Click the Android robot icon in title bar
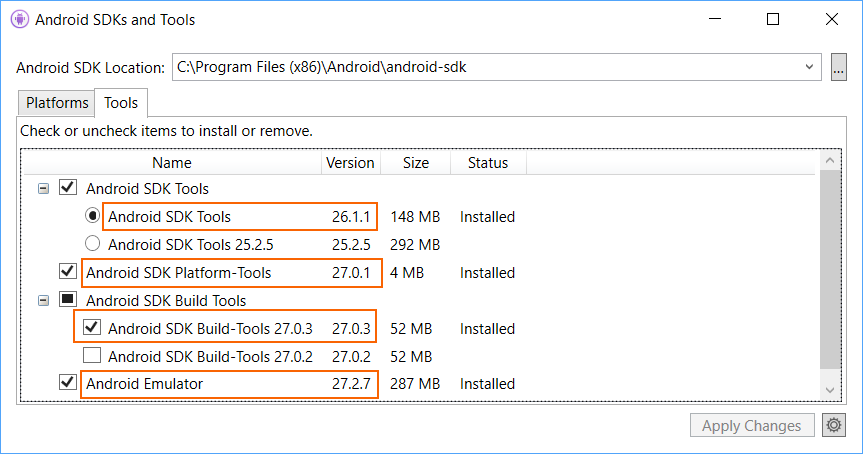The height and width of the screenshot is (454, 863). coord(20,19)
